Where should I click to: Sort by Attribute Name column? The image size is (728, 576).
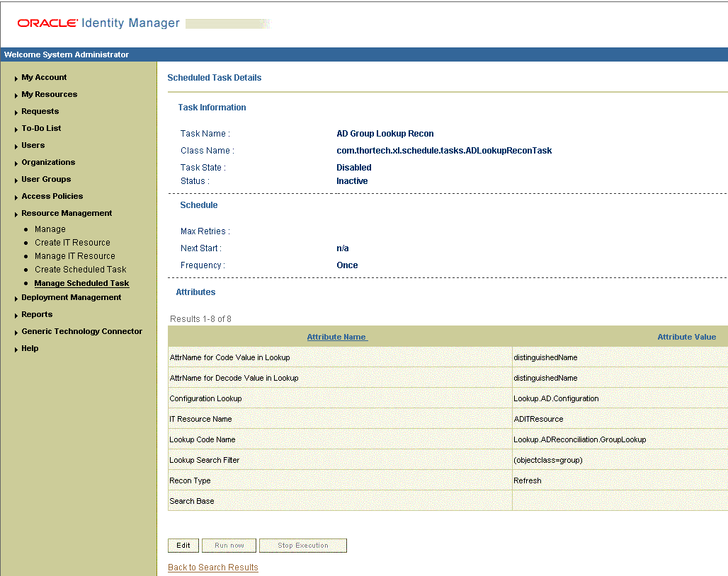tap(337, 337)
